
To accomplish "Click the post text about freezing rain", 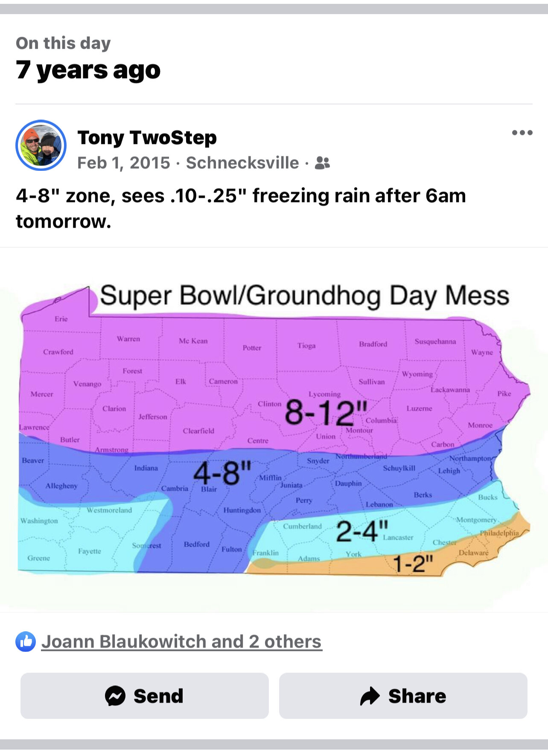I will coord(241,208).
